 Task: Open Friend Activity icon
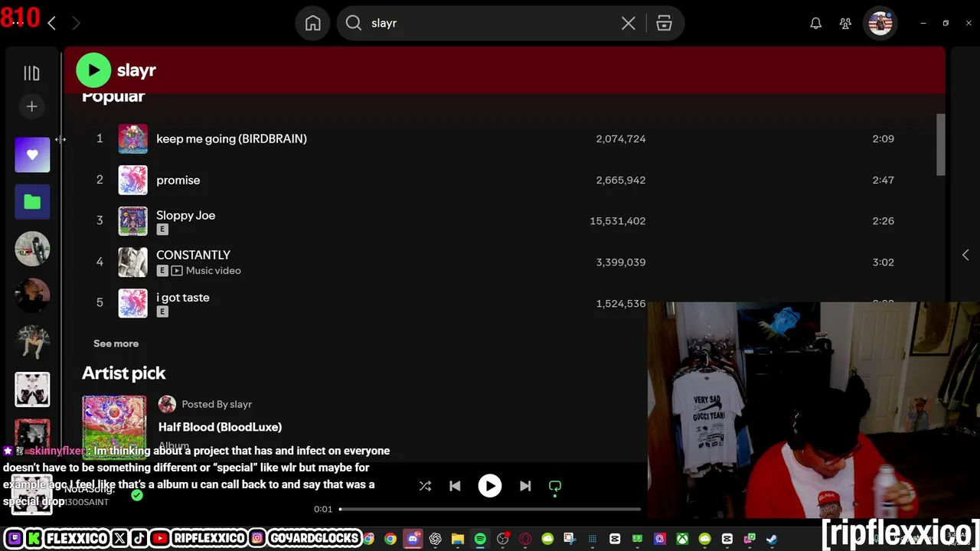point(845,23)
